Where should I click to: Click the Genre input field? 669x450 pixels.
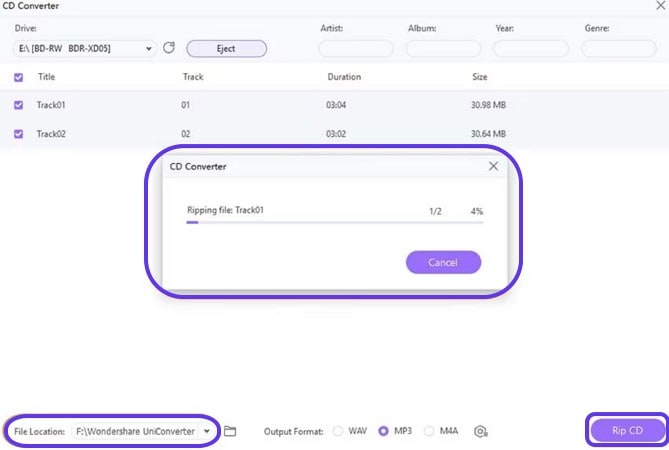(619, 49)
